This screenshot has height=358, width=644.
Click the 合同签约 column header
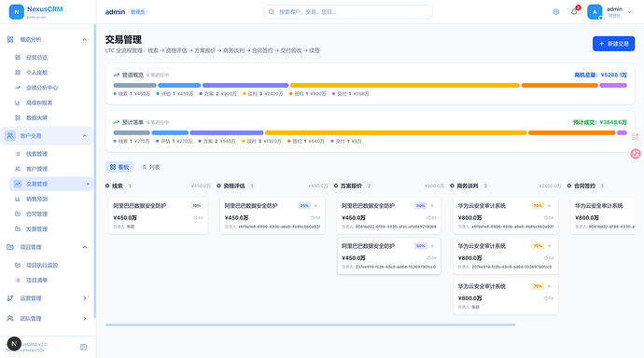(x=585, y=186)
